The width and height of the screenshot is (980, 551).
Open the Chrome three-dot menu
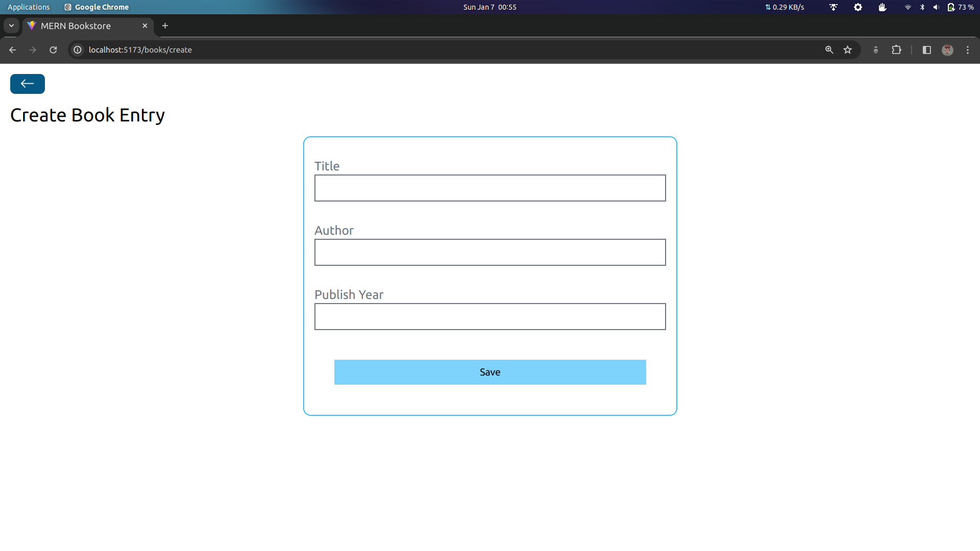(x=968, y=49)
